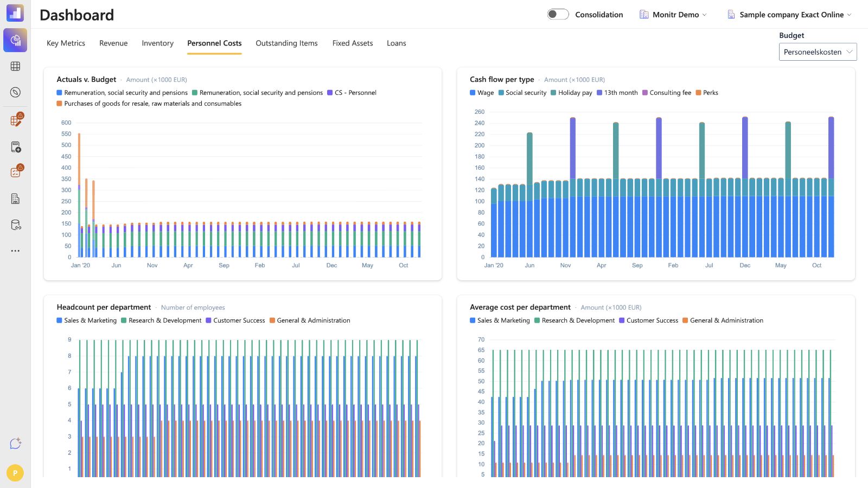
Task: Toggle Customer Success in Headcount per department legend
Action: [x=235, y=320]
